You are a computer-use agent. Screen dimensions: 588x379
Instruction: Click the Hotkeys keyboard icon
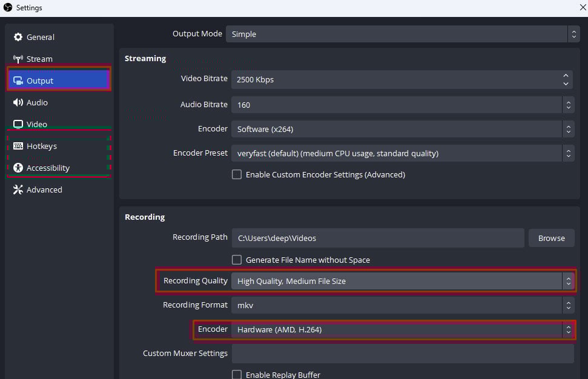click(x=18, y=147)
